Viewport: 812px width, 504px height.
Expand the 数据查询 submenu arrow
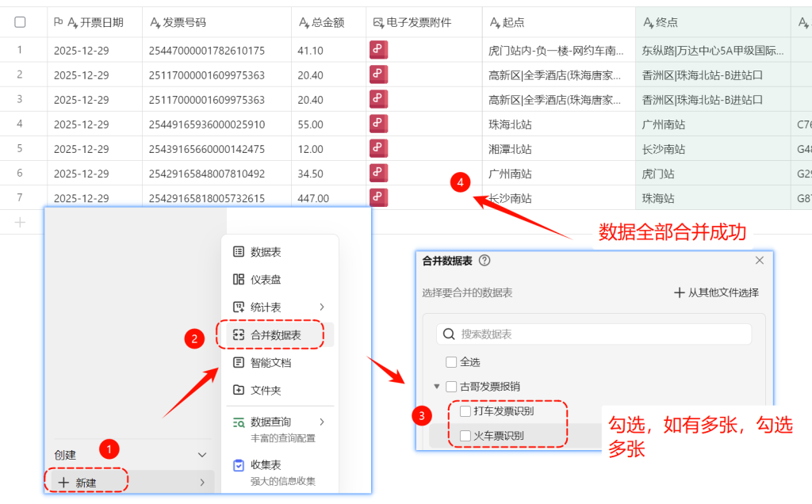[322, 422]
